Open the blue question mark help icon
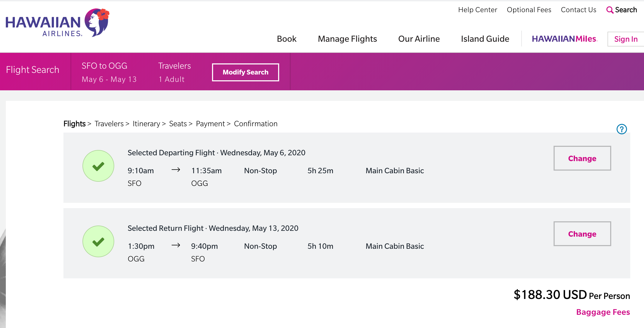The image size is (644, 328). [622, 129]
